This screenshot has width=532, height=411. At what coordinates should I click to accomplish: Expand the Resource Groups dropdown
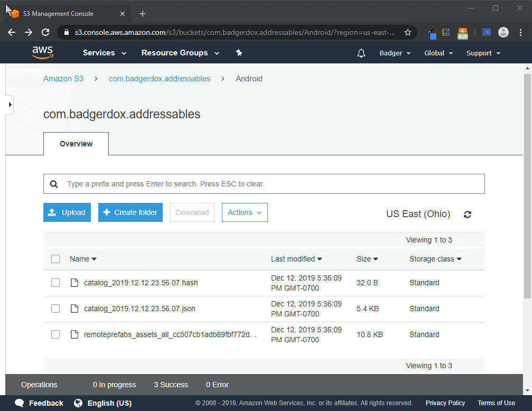pyautogui.click(x=180, y=53)
